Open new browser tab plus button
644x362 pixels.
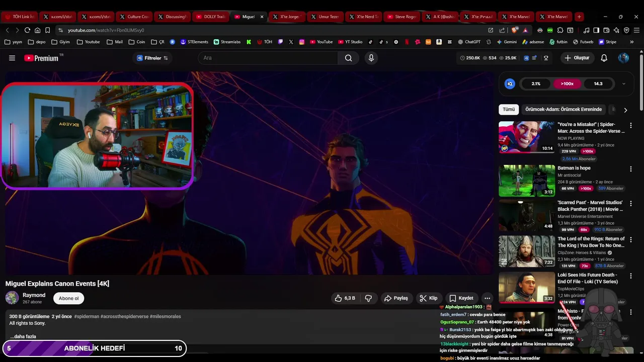point(579,17)
